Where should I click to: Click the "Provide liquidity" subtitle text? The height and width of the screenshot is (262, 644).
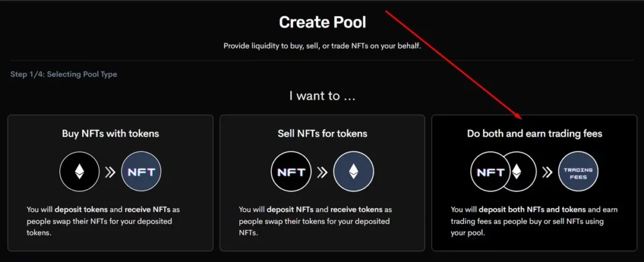tap(323, 46)
